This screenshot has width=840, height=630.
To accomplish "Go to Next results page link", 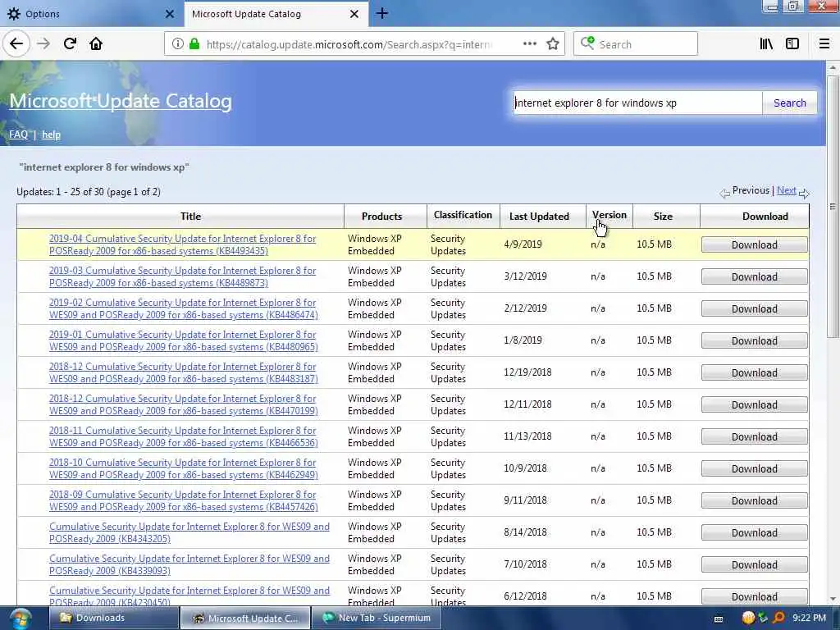I will tap(786, 190).
